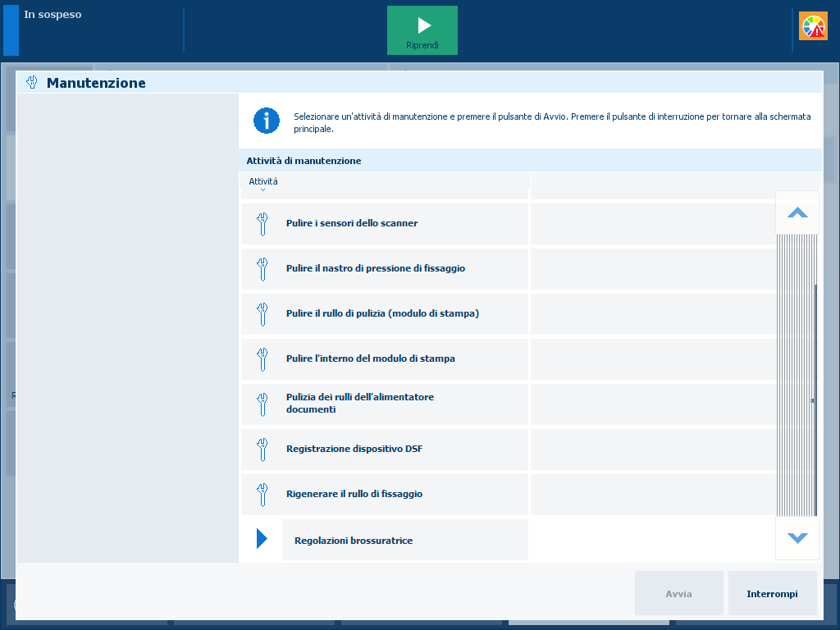The image size is (840, 630).
Task: Click the Interrompi button
Action: (x=772, y=594)
